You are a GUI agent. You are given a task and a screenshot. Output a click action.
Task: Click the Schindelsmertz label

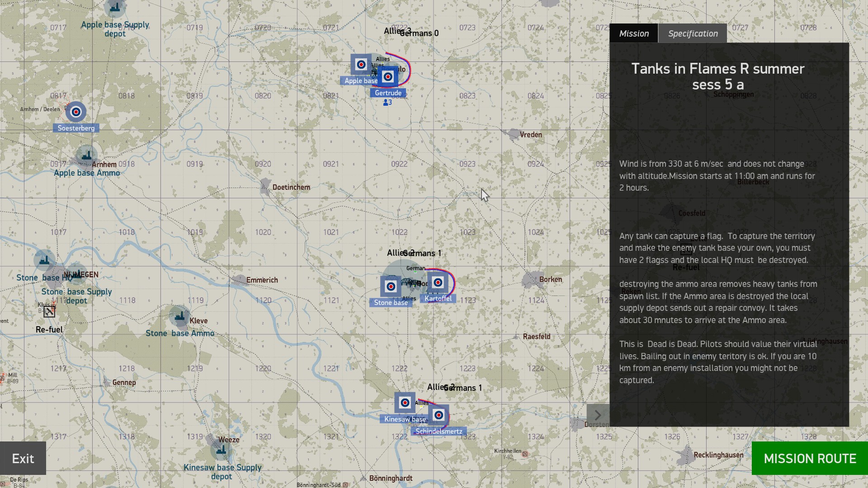point(439,432)
